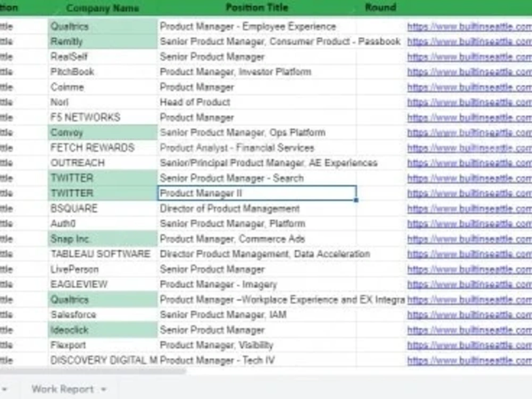The height and width of the screenshot is (399, 532).
Task: Select the TABLEAU SOFTWARE company cell
Action: [103, 254]
